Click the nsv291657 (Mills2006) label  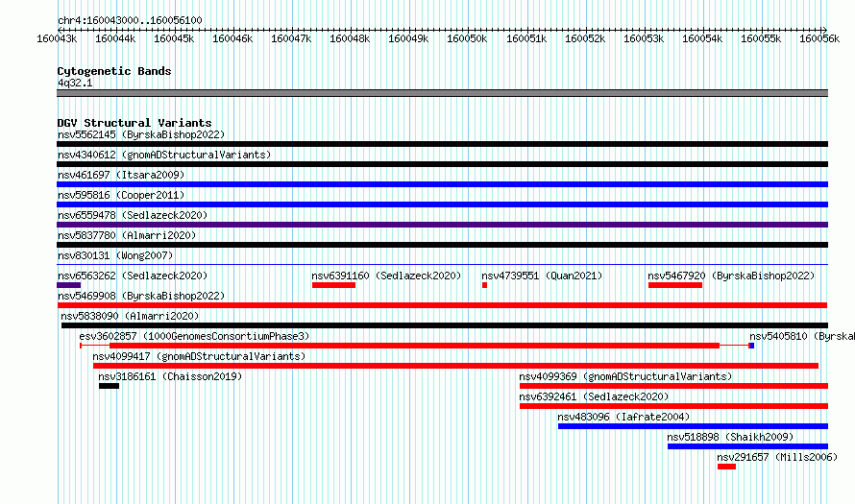[x=777, y=457]
